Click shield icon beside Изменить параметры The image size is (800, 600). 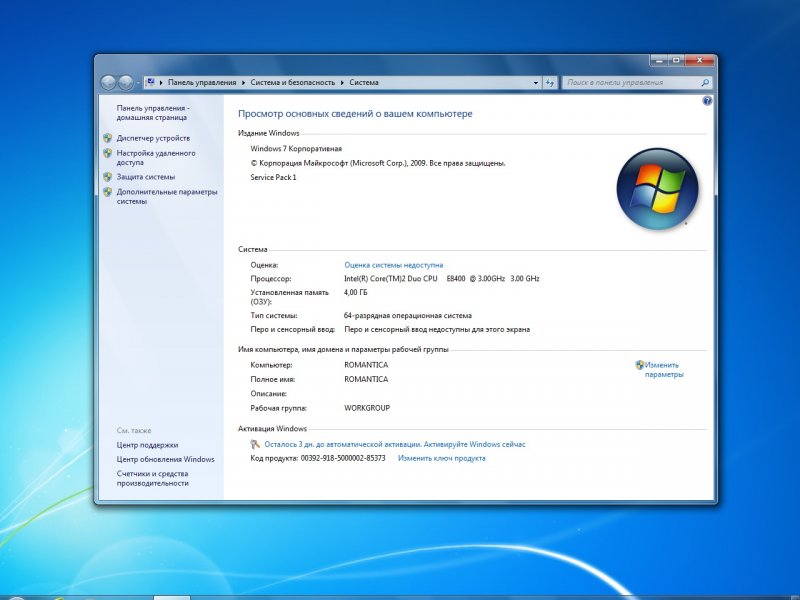[639, 364]
